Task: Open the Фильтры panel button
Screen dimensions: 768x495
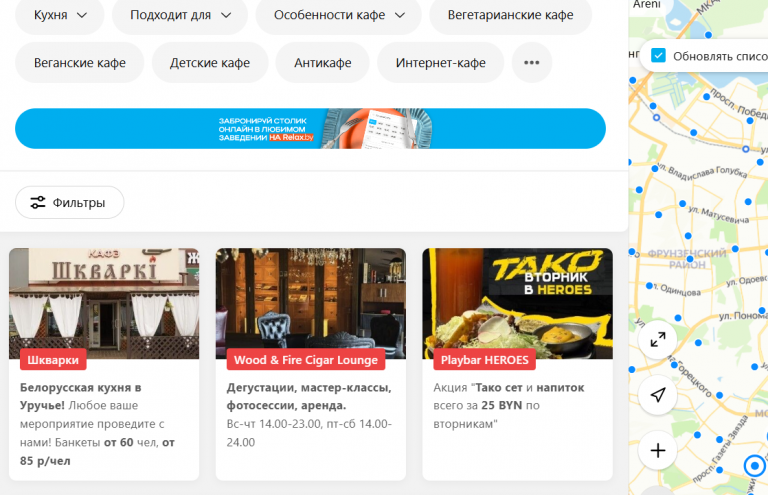Action: click(70, 202)
